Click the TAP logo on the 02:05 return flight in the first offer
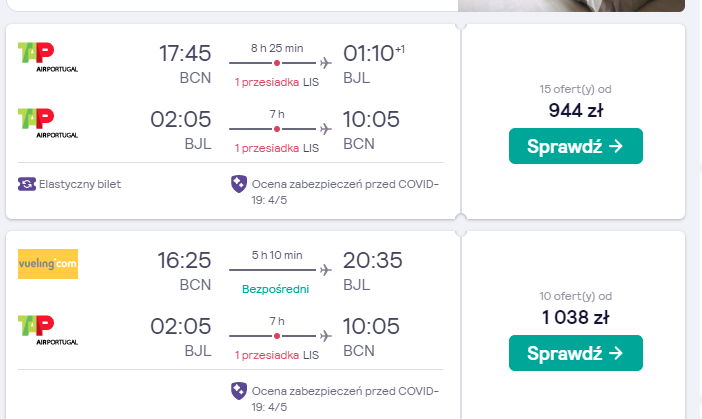702x419 pixels. click(48, 123)
